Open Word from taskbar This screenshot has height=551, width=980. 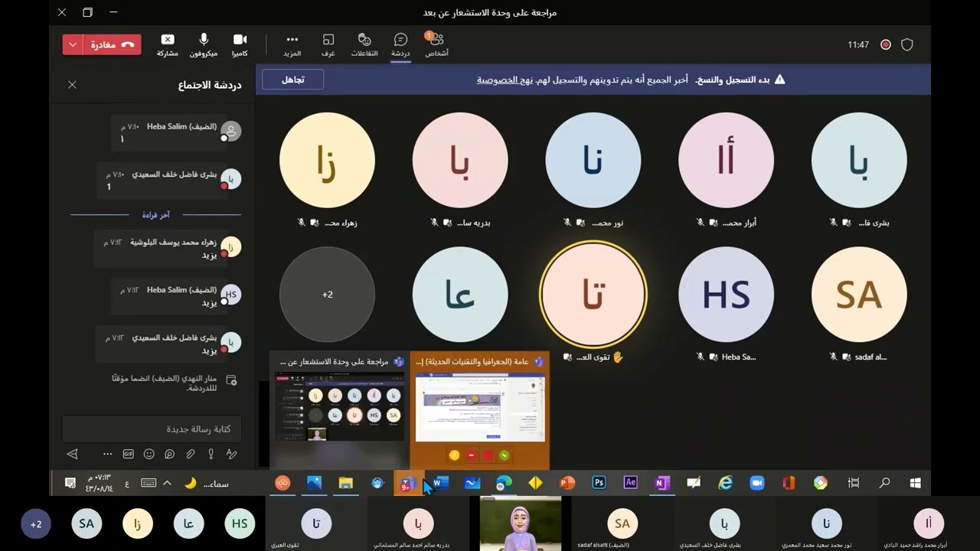coord(440,483)
